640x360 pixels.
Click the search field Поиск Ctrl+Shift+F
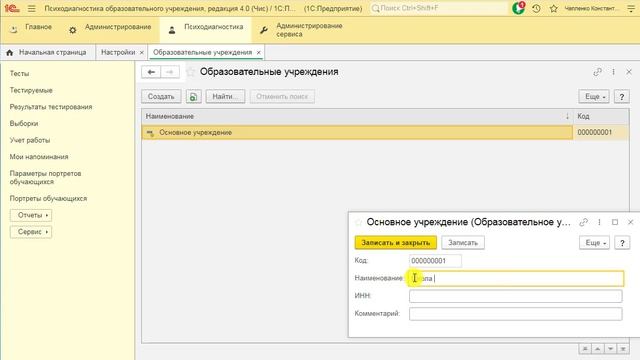pos(438,8)
